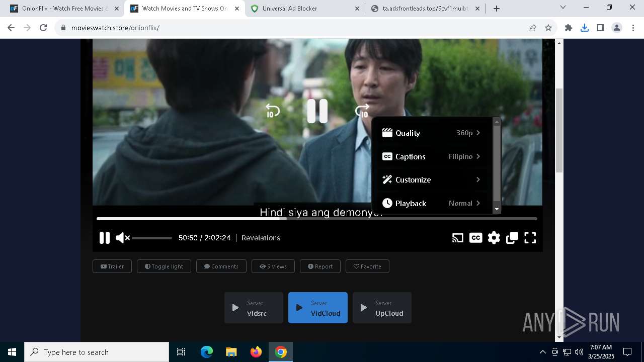
Task: Pause the video with the bottom-bar pause button
Action: [x=105, y=238]
